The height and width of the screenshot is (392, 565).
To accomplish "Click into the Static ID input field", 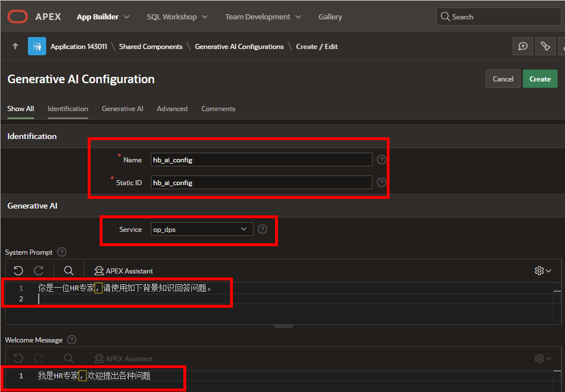I will coord(261,182).
